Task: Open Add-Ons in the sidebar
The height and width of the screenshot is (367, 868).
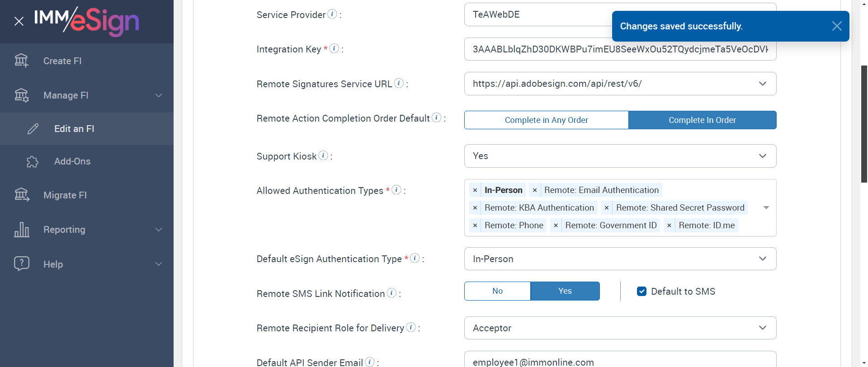Action: click(72, 161)
